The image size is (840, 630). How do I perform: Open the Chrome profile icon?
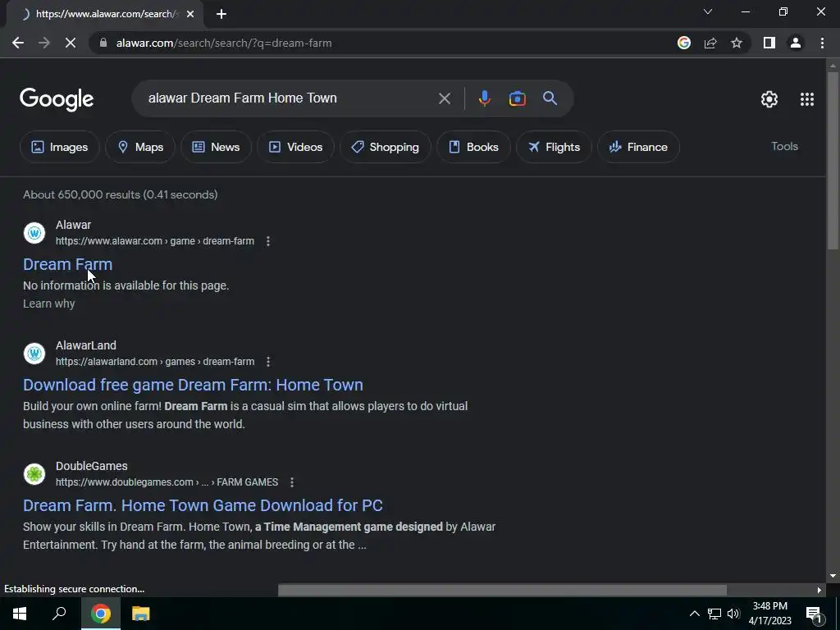tap(796, 43)
